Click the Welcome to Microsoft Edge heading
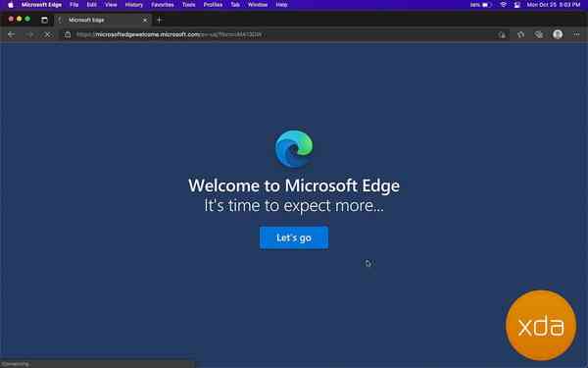The image size is (588, 368). coord(294,185)
